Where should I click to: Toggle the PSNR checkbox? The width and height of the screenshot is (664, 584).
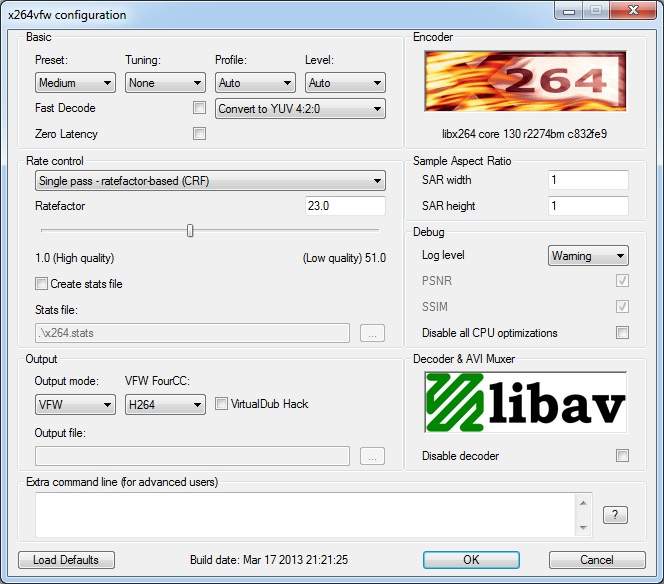tap(622, 280)
